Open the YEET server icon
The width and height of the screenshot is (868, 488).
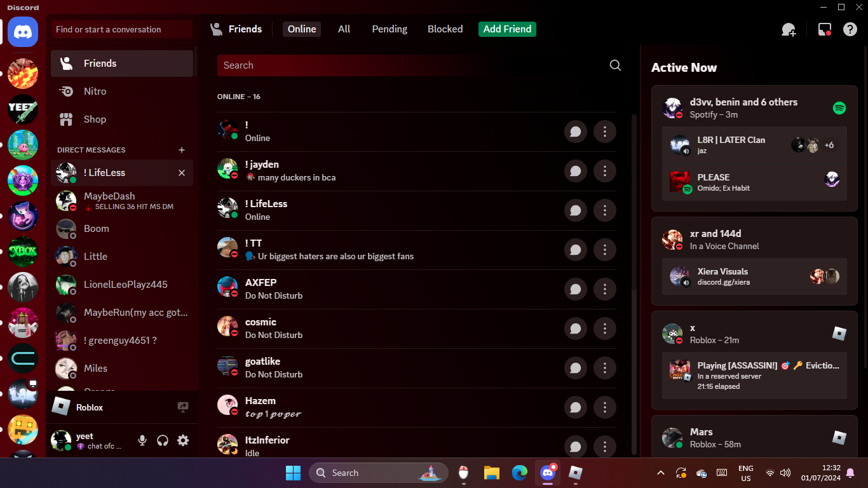23,109
